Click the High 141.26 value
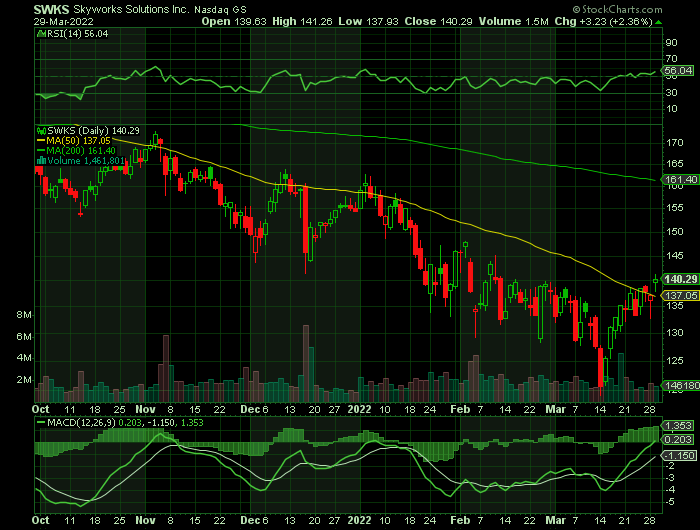 (x=302, y=21)
